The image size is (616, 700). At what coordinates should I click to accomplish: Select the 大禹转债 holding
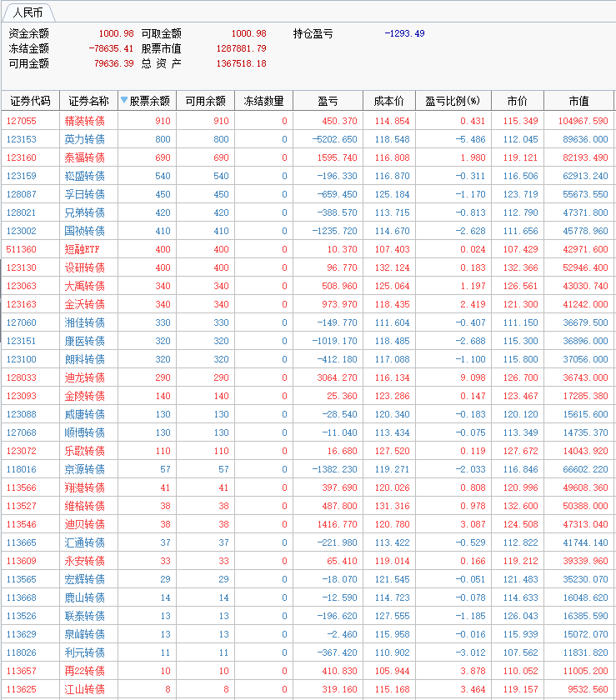pos(84,286)
